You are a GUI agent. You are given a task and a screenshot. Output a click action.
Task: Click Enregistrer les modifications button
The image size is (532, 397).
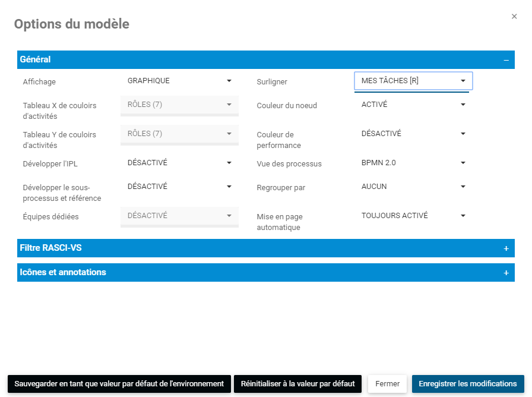click(468, 384)
